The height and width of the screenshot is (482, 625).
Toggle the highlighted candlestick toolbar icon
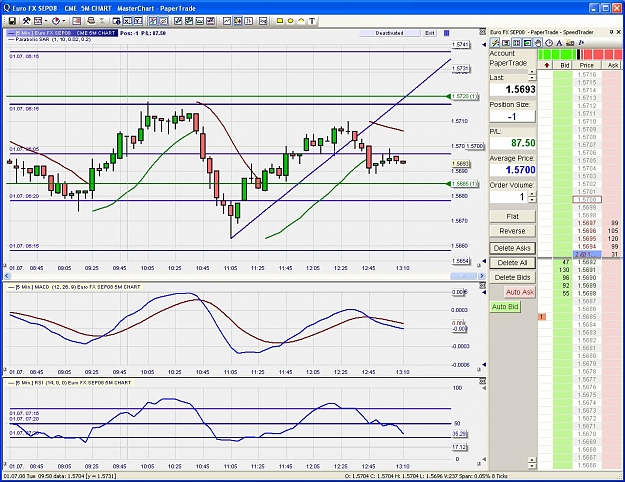tap(238, 21)
